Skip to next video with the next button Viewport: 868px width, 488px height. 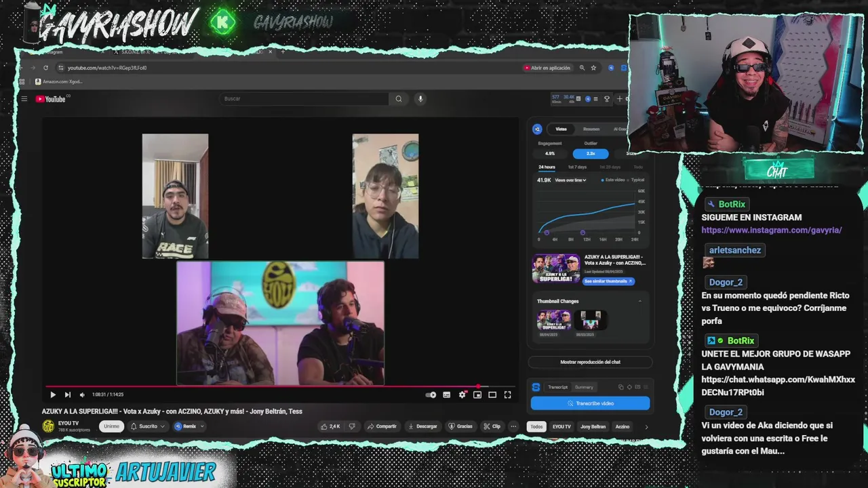[x=67, y=394]
